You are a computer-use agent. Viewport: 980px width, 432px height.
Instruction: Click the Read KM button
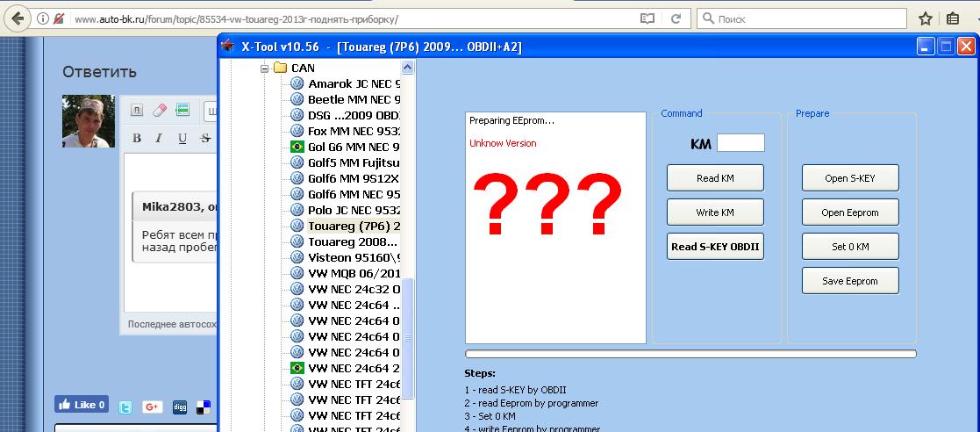click(x=715, y=178)
